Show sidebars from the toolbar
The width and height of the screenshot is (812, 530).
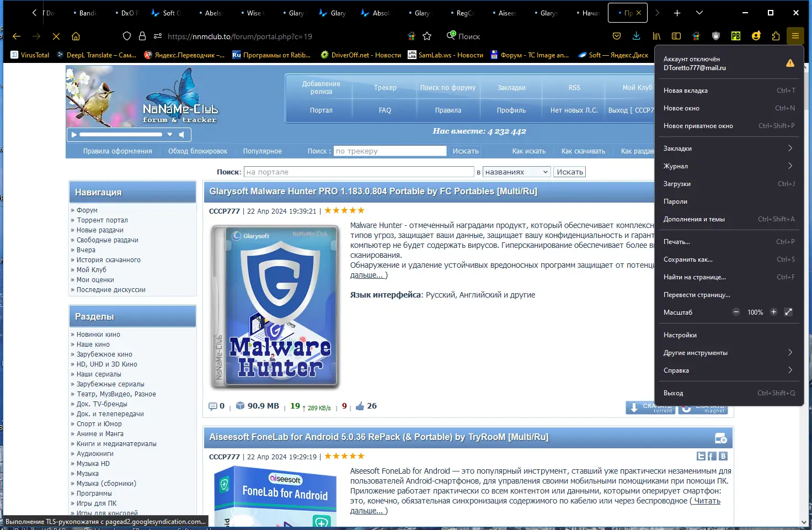[x=676, y=36]
